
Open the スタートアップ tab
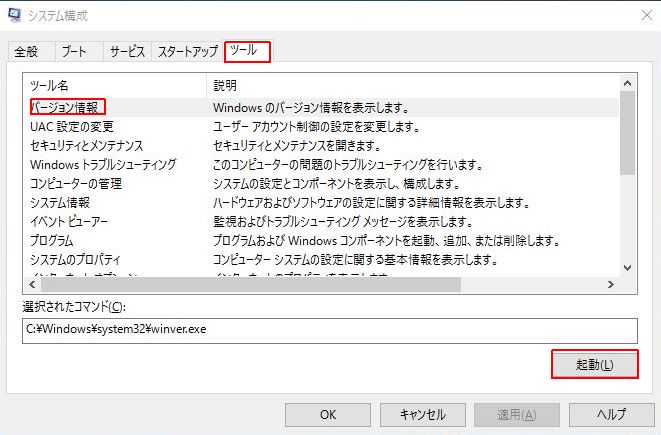187,52
